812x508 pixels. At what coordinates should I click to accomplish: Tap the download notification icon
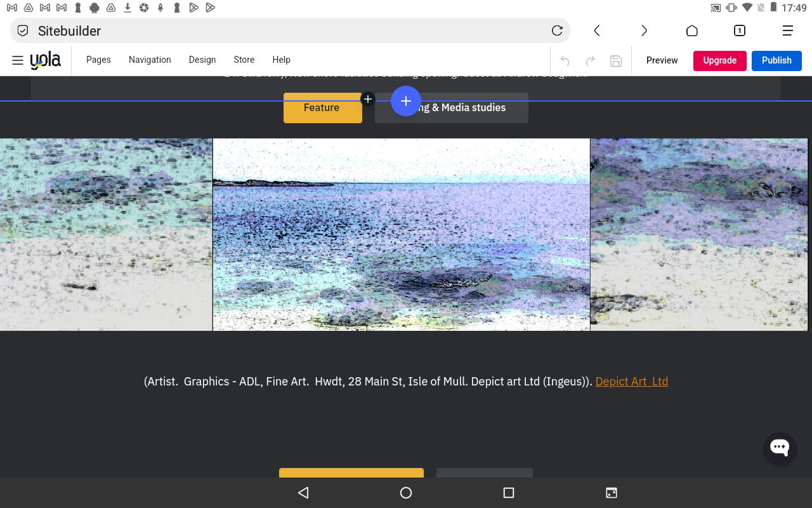(x=128, y=8)
